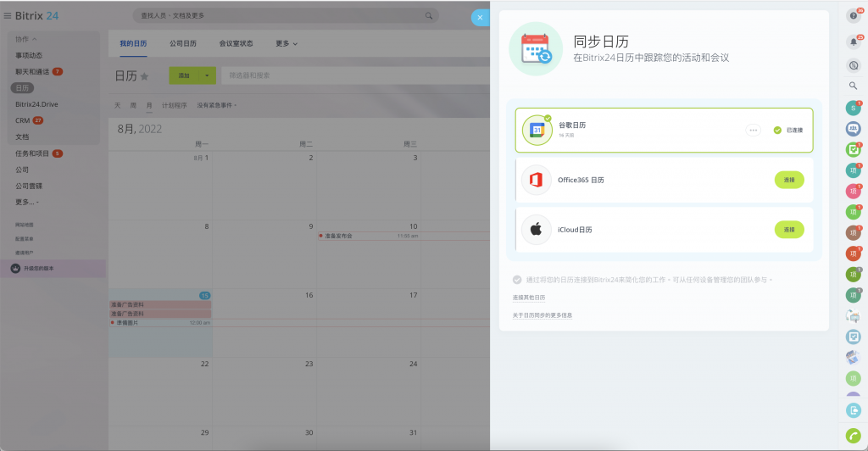Open the chat with the S avatar
The height and width of the screenshot is (451, 868).
pos(853,108)
